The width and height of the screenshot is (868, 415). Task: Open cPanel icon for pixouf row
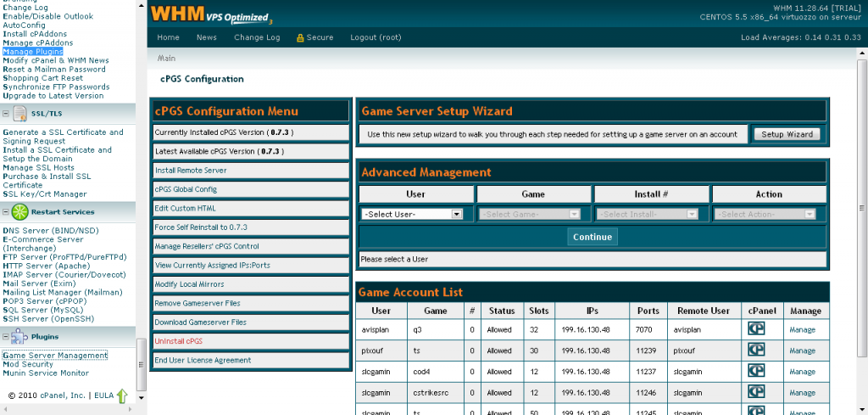pyautogui.click(x=755, y=351)
